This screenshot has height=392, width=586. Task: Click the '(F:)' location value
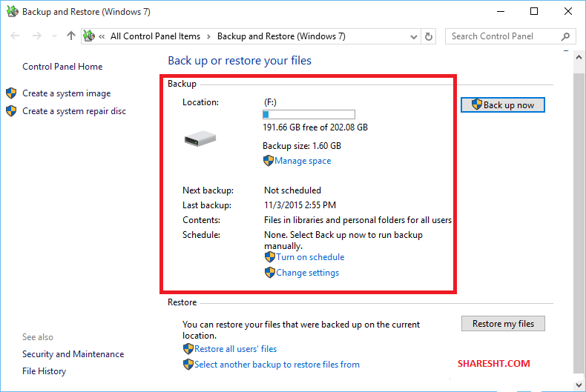click(270, 102)
